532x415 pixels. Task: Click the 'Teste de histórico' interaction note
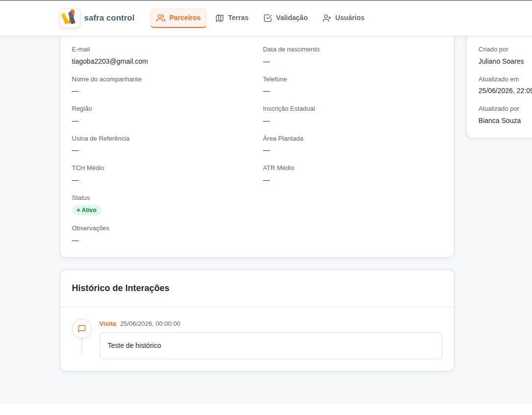[x=271, y=345]
